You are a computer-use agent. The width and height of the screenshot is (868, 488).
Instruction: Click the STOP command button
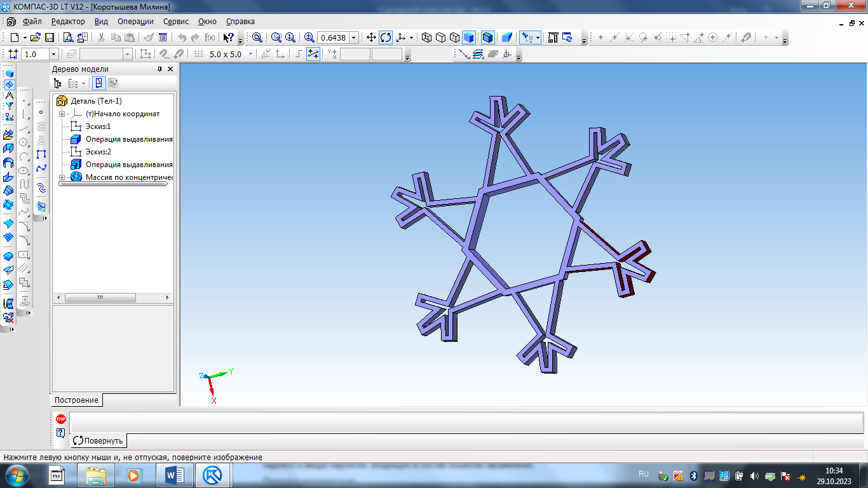[60, 419]
